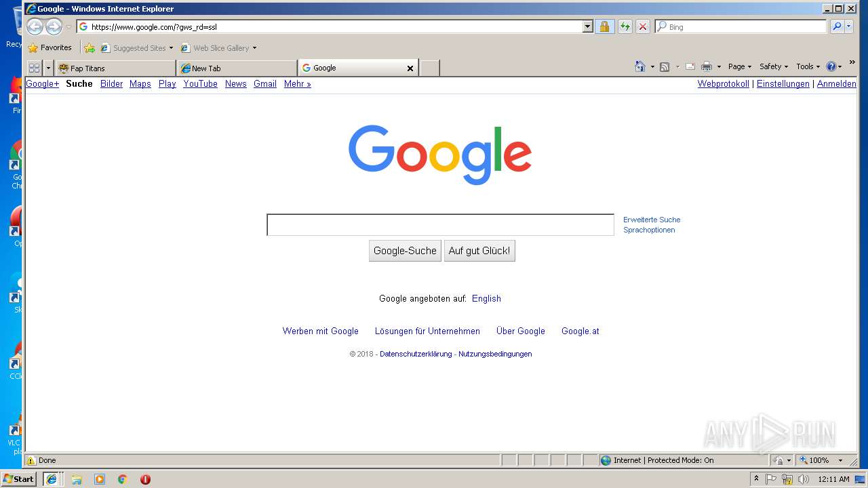
Task: Add page to Favorites bar icon
Action: pos(90,48)
